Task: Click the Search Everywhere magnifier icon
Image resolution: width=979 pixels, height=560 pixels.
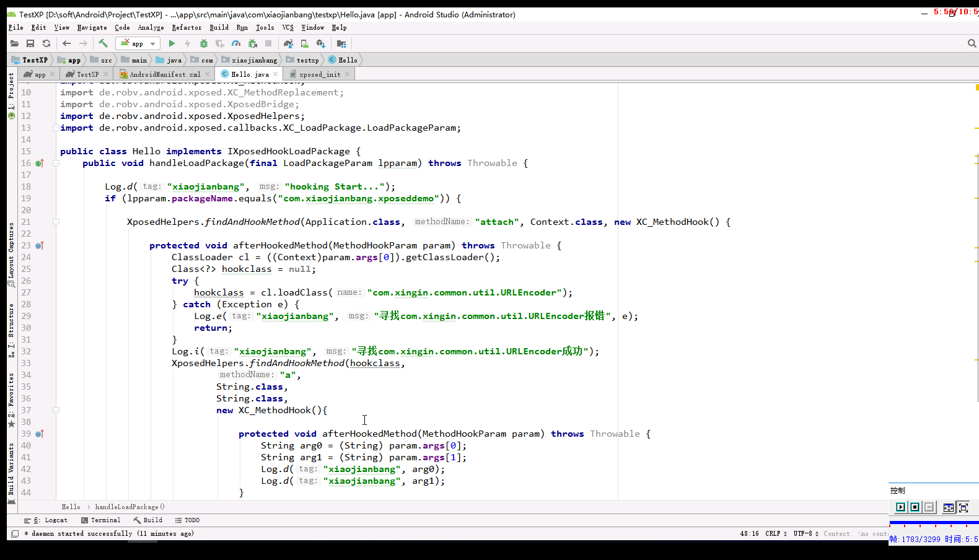Action: tap(972, 43)
